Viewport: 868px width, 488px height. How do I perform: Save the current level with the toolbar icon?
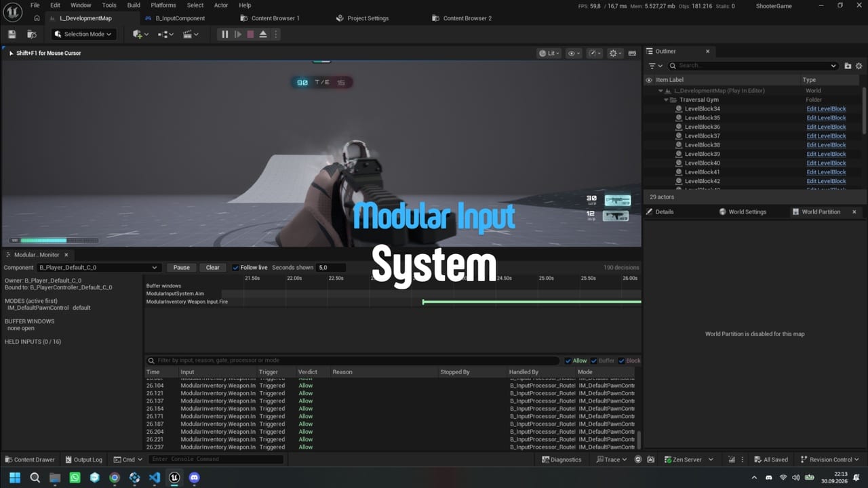click(x=12, y=34)
